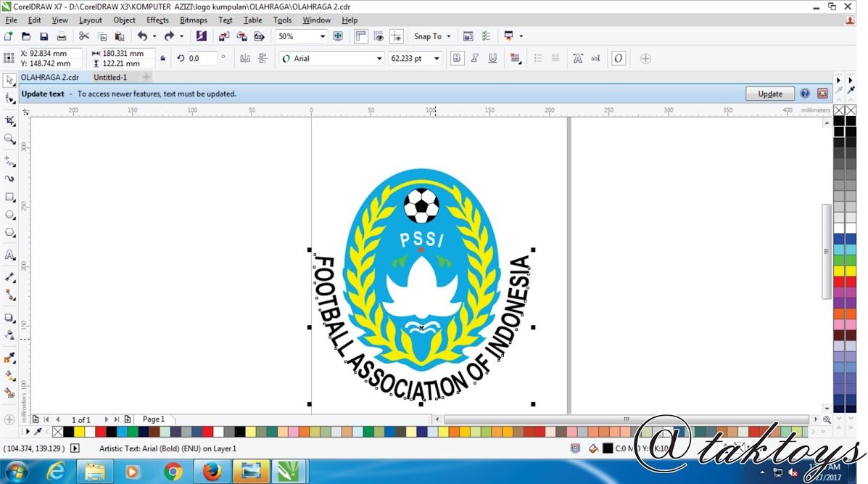Open the bottom color palette flyout arrow
868x484 pixels.
click(x=27, y=431)
